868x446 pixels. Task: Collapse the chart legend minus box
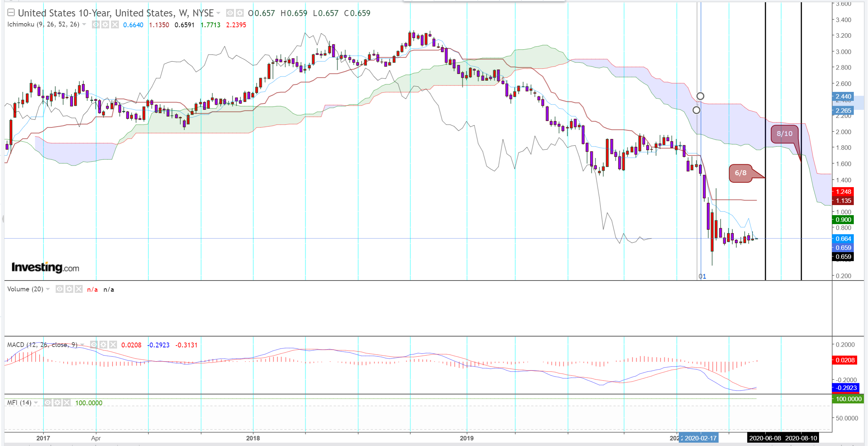(x=11, y=13)
